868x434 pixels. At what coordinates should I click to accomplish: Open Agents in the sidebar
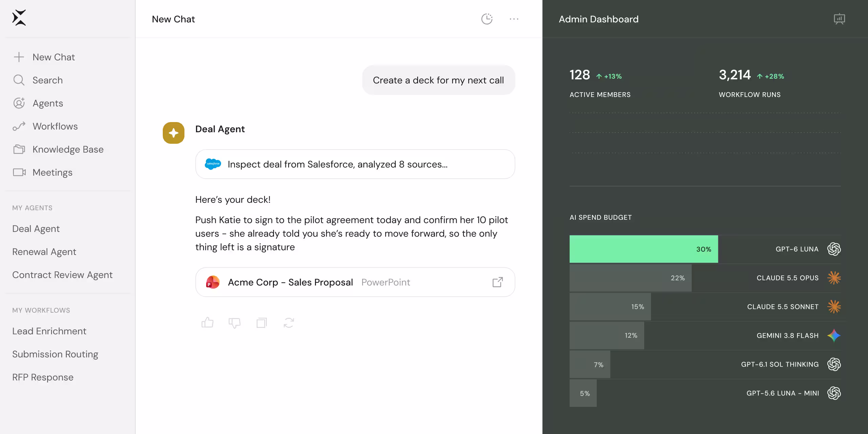(48, 103)
